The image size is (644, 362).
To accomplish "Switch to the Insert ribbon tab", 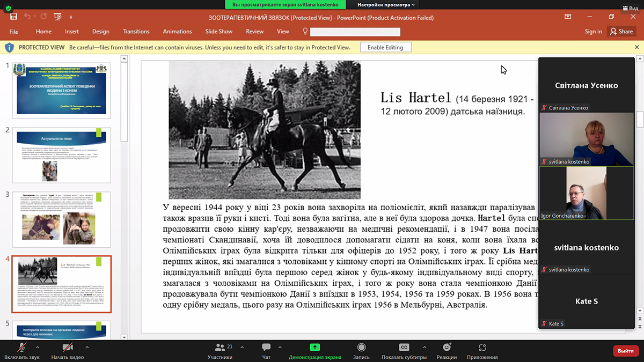I will [72, 32].
